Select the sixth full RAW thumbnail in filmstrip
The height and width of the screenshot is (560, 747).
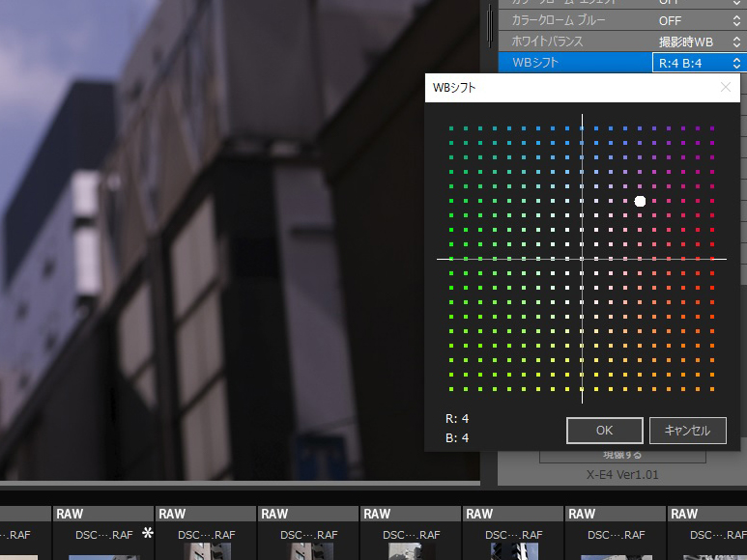pos(615,533)
